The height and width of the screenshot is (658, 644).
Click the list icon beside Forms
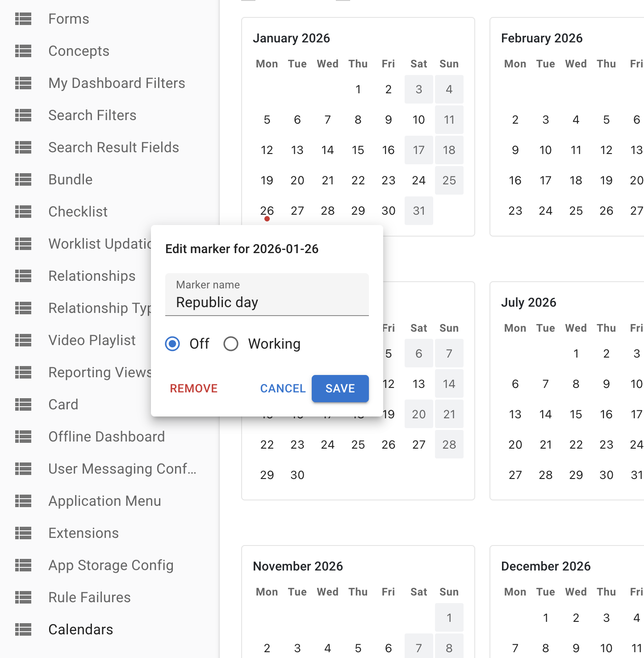coord(23,19)
